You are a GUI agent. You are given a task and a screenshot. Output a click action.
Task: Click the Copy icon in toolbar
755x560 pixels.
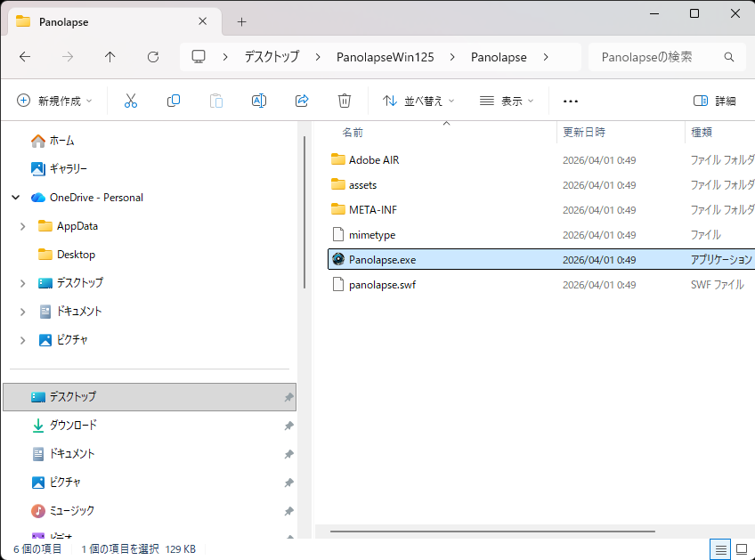coord(174,101)
